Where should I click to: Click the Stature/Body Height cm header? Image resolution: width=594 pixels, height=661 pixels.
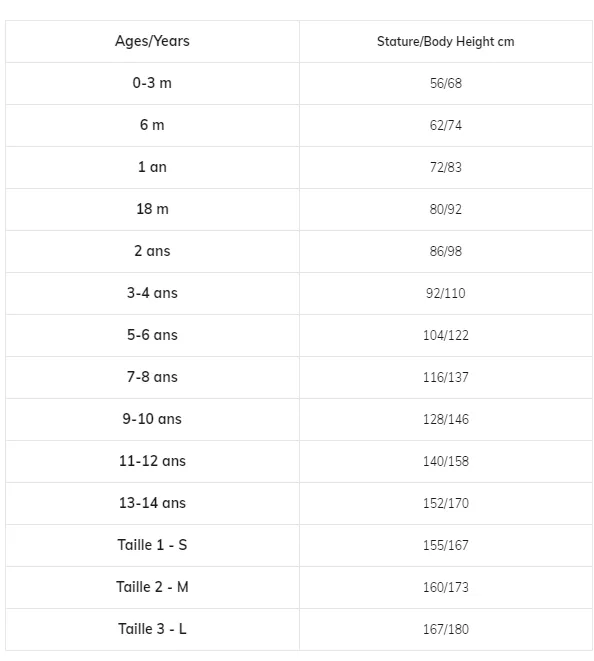(446, 41)
